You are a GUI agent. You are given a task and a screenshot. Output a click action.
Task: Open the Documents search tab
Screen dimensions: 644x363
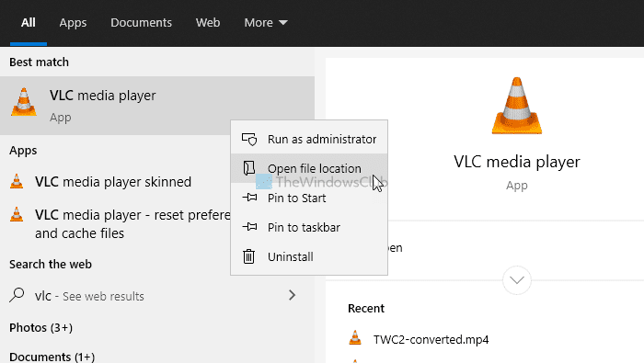(x=141, y=23)
